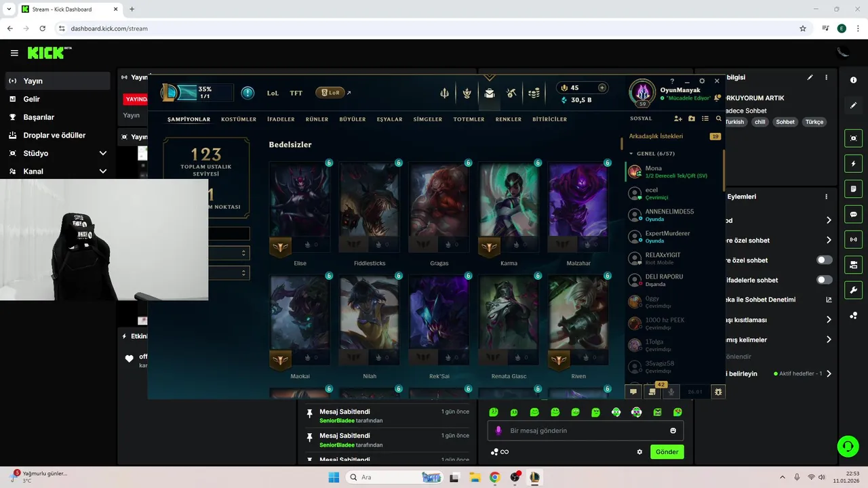Screen dimensions: 868x488
Task: Open the League Store coins icon
Action: 534,93
